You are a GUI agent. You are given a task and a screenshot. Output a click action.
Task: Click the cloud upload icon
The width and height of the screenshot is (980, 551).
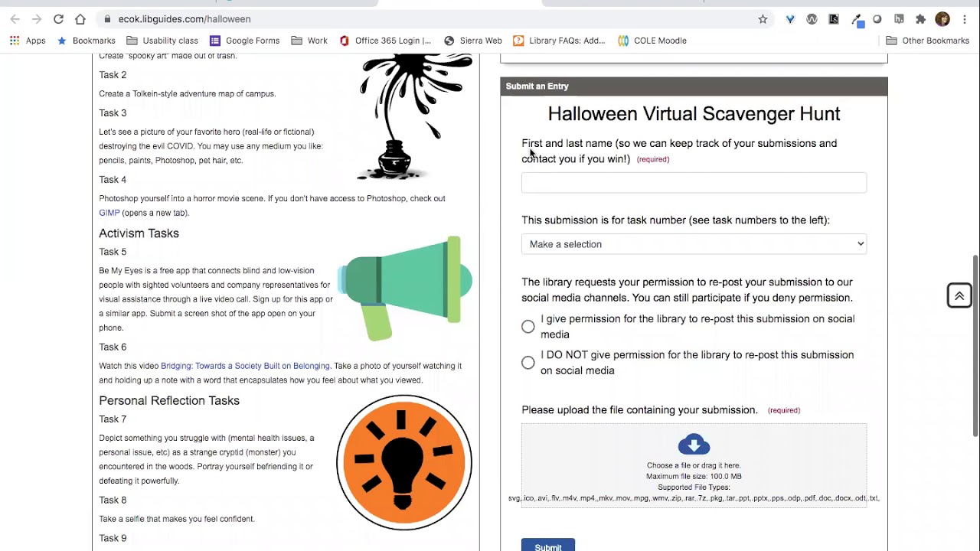694,445
